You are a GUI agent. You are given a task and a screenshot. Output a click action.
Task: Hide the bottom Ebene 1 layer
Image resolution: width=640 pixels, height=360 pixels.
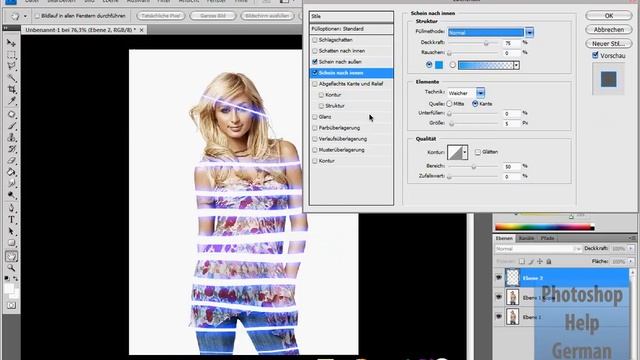click(499, 317)
